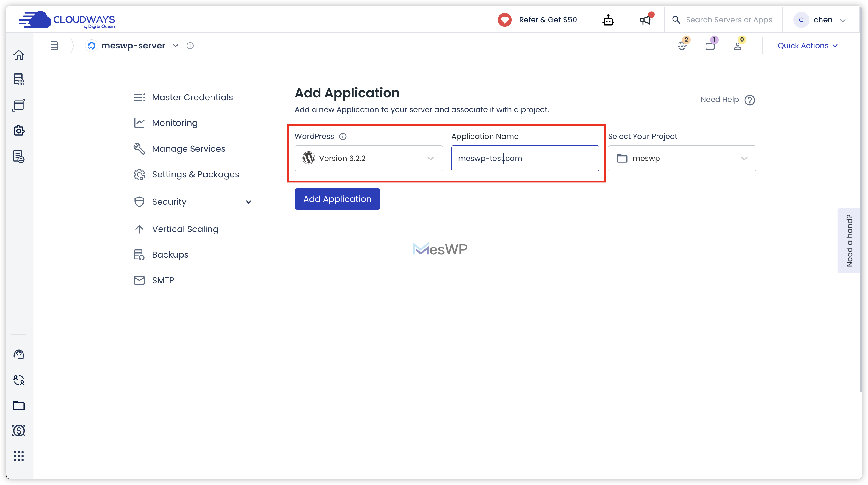Open SMTP menu item
This screenshot has height=485, width=868.
pyautogui.click(x=154, y=280)
